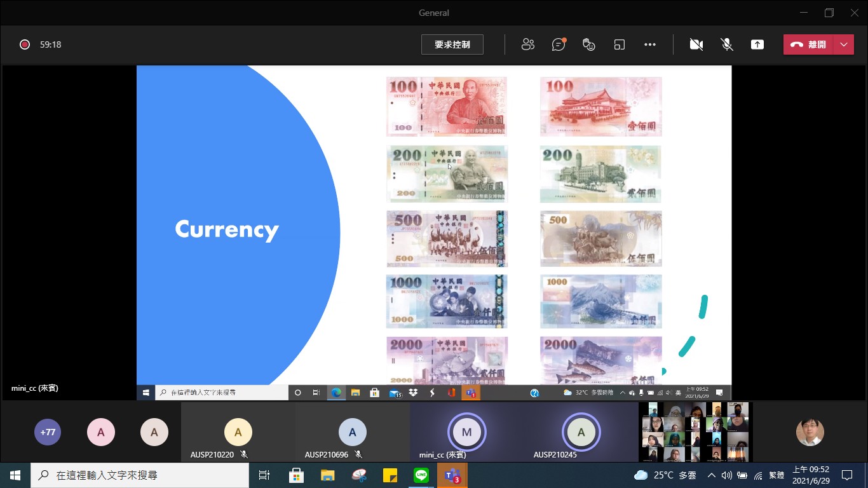Select the mini_cc participant tile
This screenshot has width=868, height=488.
(467, 432)
